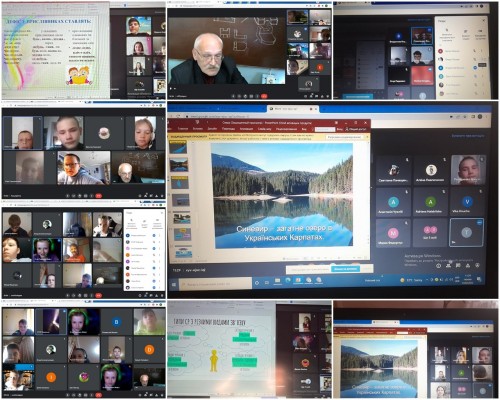Click presentation link at top right of center Meet
The image size is (500, 400).
(468, 136)
